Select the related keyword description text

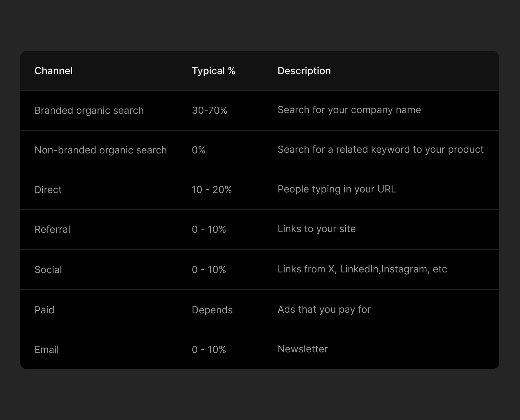point(380,150)
